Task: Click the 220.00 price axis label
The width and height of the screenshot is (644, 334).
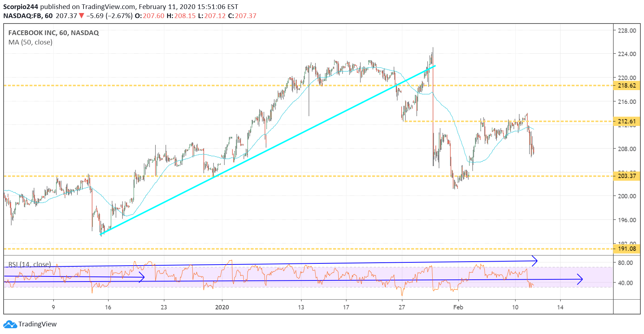Action: pyautogui.click(x=627, y=78)
